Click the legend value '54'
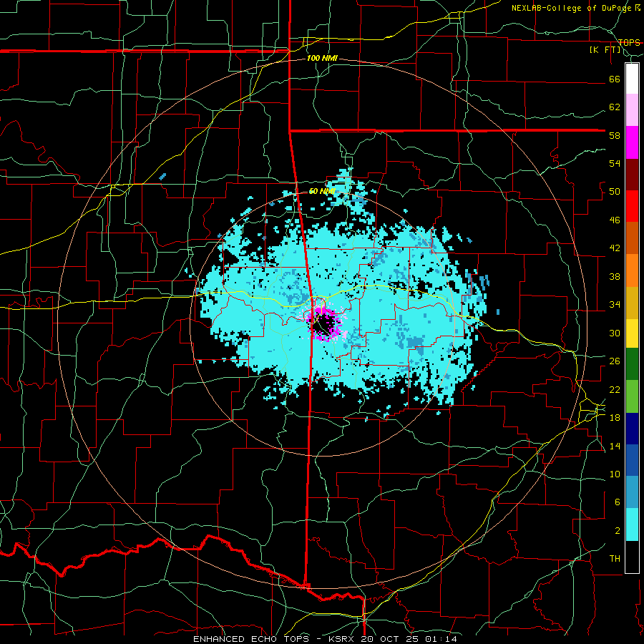Screen dimensions: 644x644 tap(615, 163)
